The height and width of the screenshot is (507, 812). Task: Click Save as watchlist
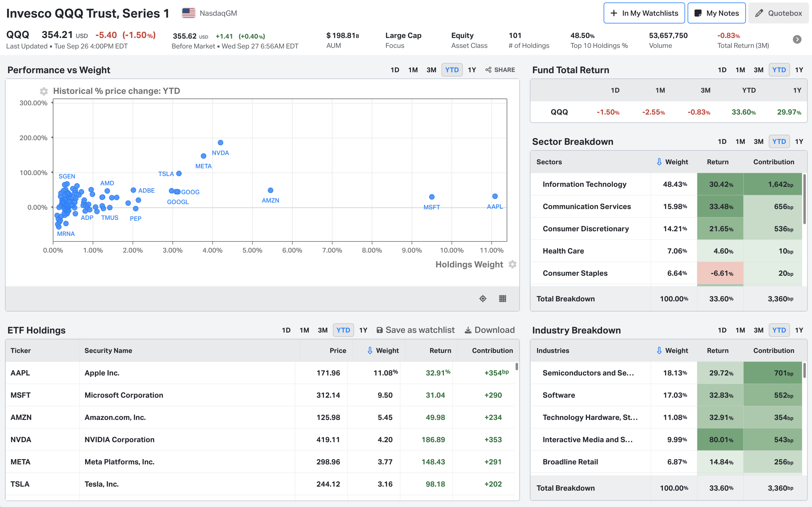pyautogui.click(x=415, y=330)
